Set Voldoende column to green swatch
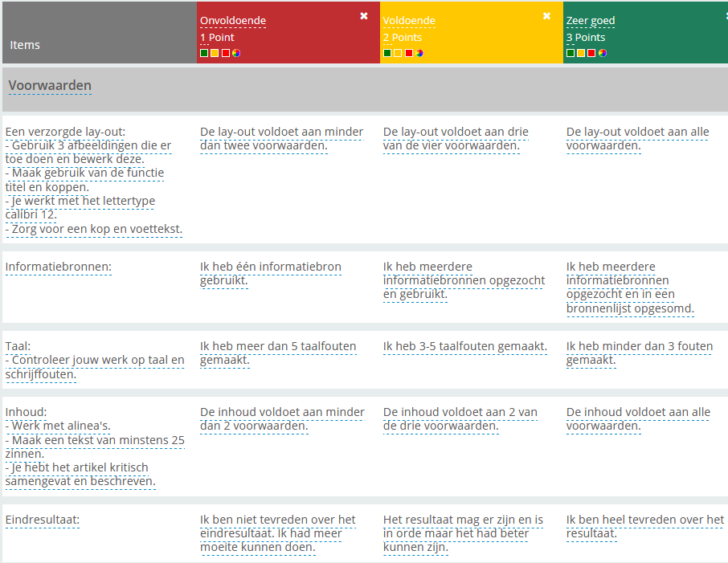 click(x=387, y=53)
